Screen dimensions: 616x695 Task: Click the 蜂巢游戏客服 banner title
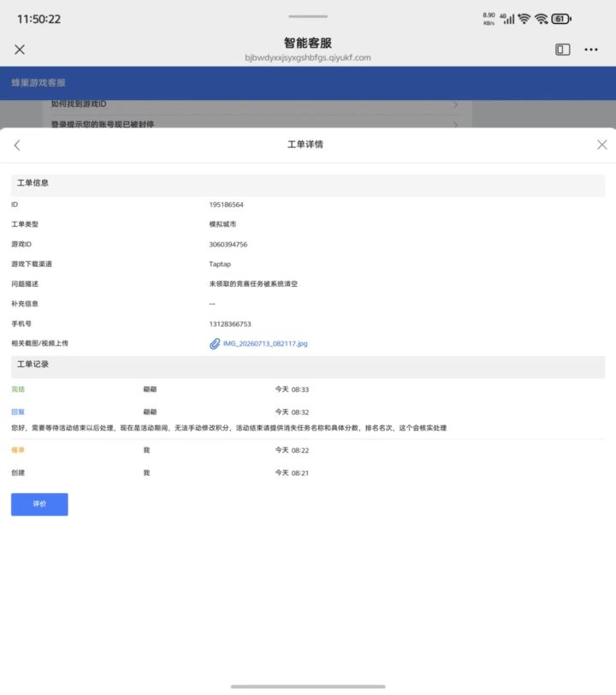pyautogui.click(x=38, y=82)
